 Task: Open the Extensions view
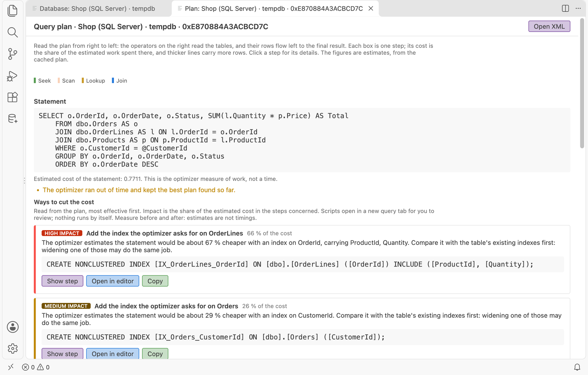[12, 97]
